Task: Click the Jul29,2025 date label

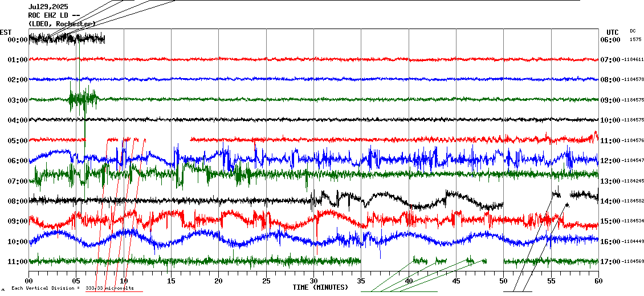Action: [47, 7]
